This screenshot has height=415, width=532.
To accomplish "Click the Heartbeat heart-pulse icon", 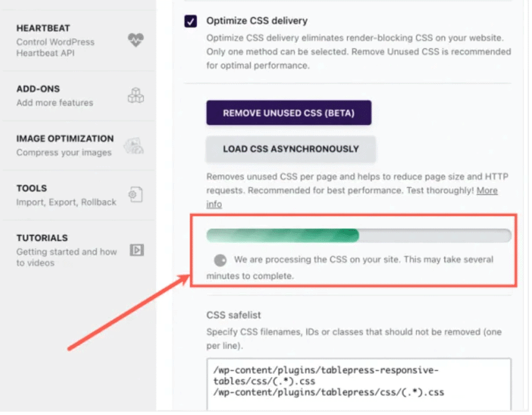I will [x=135, y=41].
